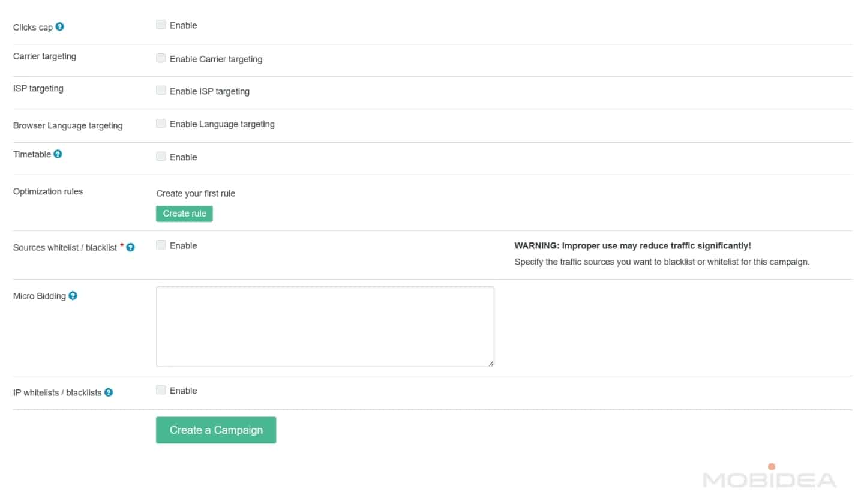Click the Create a Campaign button

[x=216, y=430]
